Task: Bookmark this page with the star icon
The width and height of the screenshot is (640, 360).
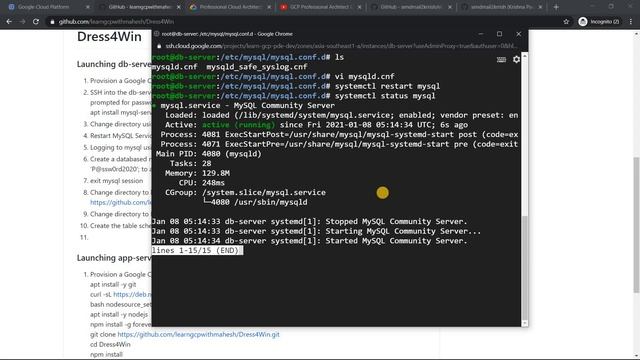Action: point(566,22)
